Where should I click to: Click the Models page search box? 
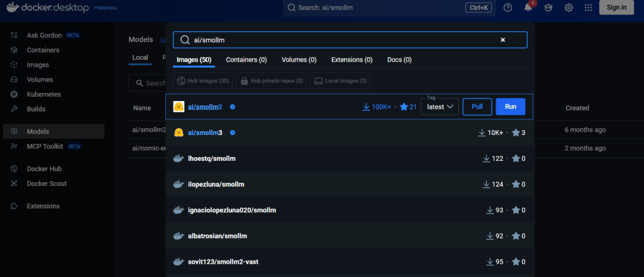pyautogui.click(x=147, y=83)
